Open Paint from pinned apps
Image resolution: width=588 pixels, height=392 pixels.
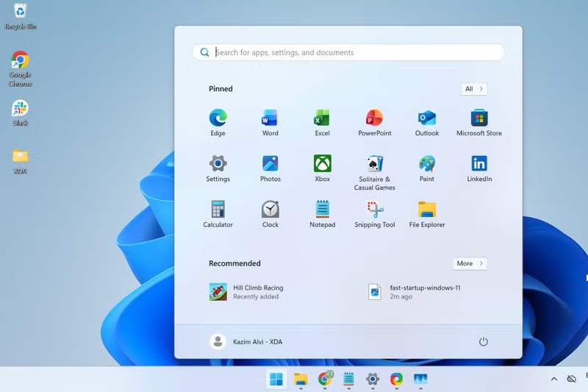pyautogui.click(x=427, y=168)
